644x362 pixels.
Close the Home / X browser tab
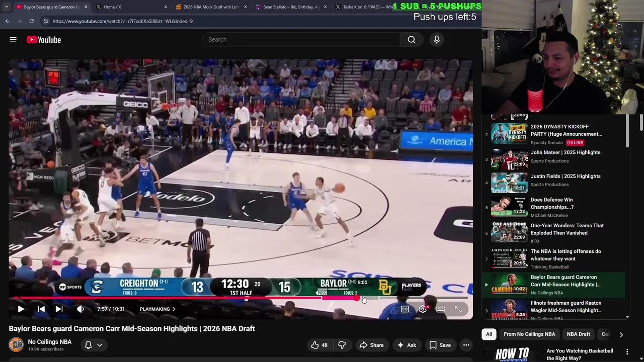click(x=166, y=7)
